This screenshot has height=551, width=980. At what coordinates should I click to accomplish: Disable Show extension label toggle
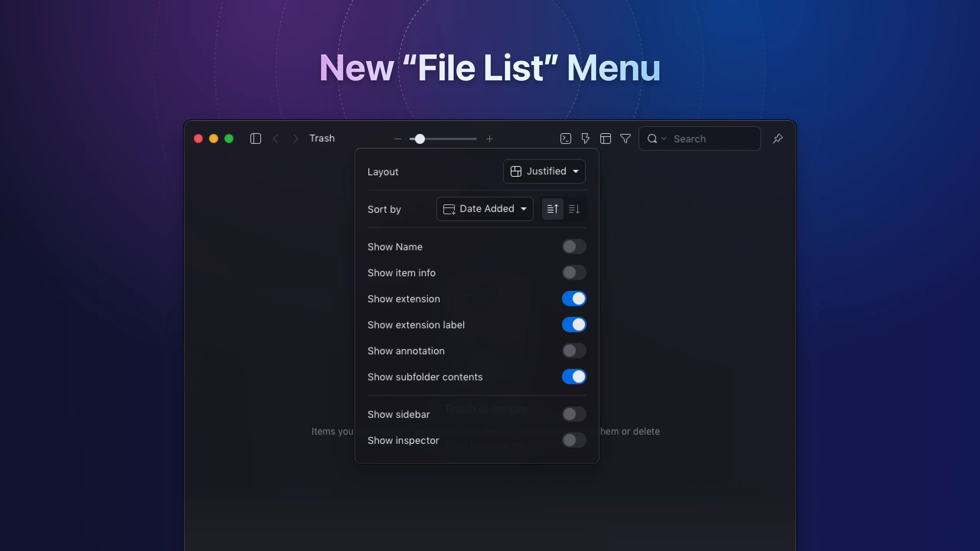[x=574, y=325]
